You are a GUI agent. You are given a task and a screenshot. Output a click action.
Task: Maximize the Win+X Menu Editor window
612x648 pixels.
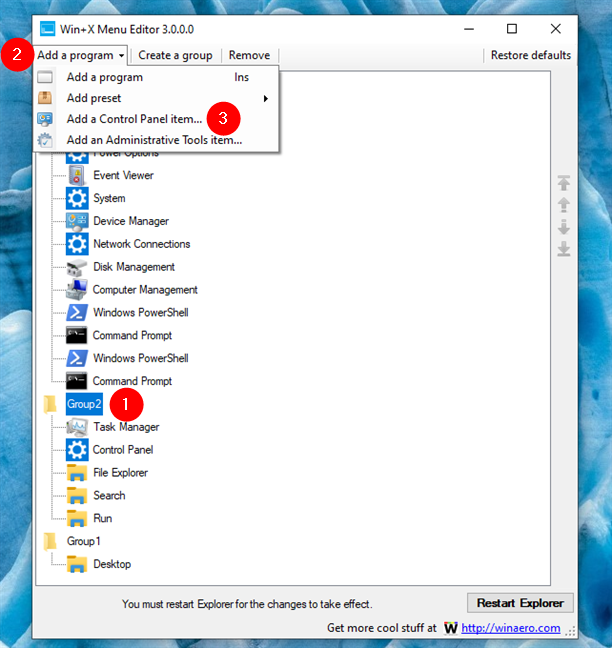pos(512,29)
